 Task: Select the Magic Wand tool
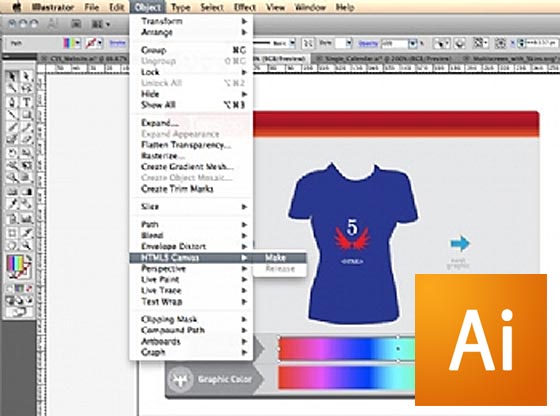[12, 88]
